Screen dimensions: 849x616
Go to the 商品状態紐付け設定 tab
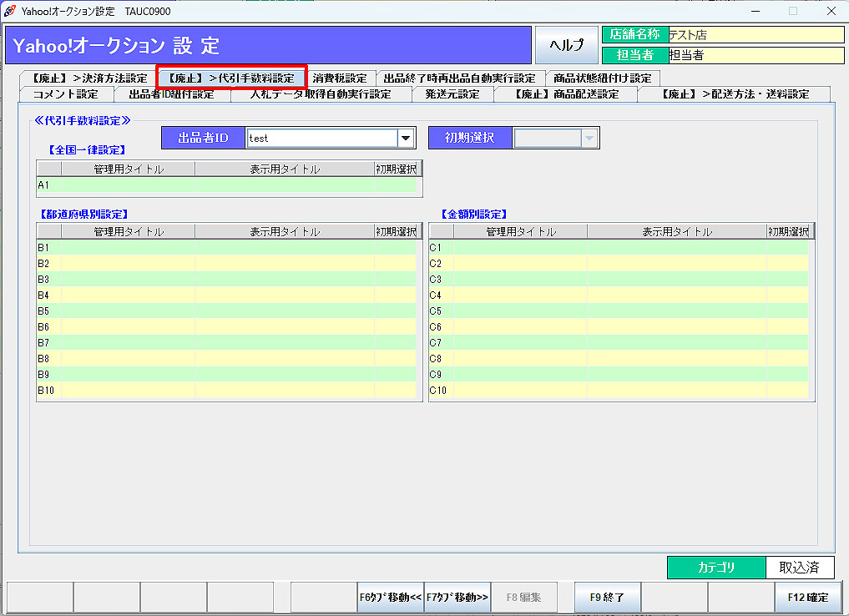tap(602, 78)
